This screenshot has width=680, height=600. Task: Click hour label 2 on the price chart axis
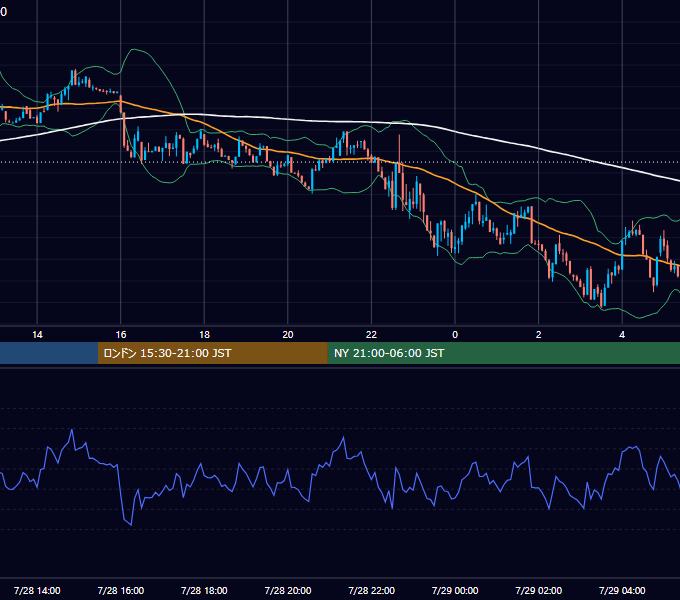point(539,335)
